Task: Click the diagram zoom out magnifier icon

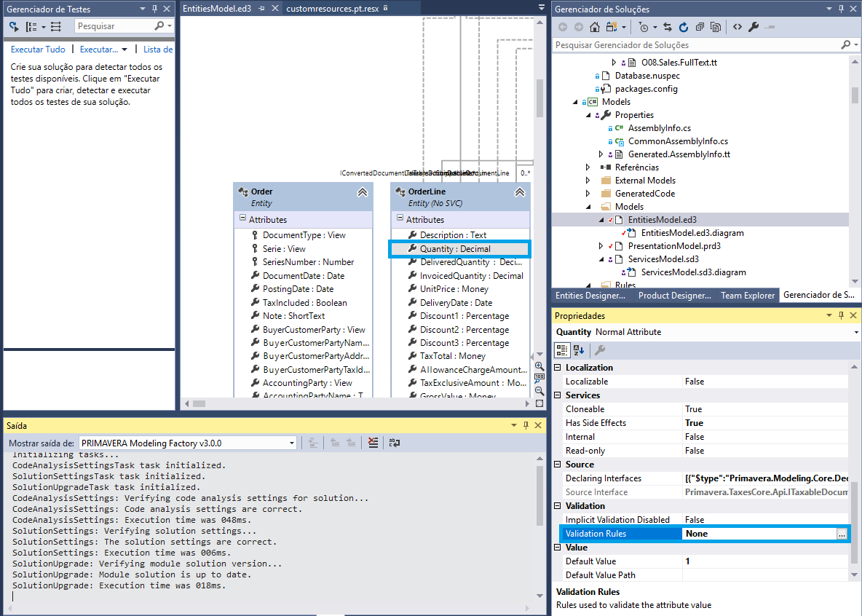Action: (x=539, y=391)
